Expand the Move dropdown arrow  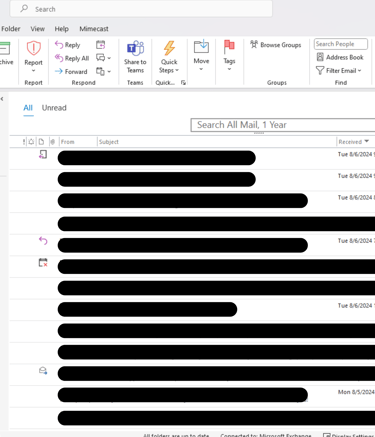point(201,69)
